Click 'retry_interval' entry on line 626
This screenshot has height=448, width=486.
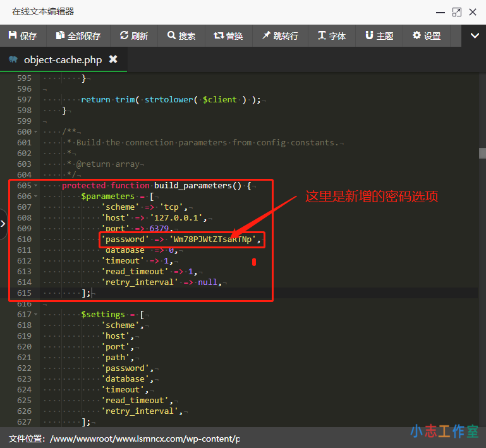click(140, 411)
